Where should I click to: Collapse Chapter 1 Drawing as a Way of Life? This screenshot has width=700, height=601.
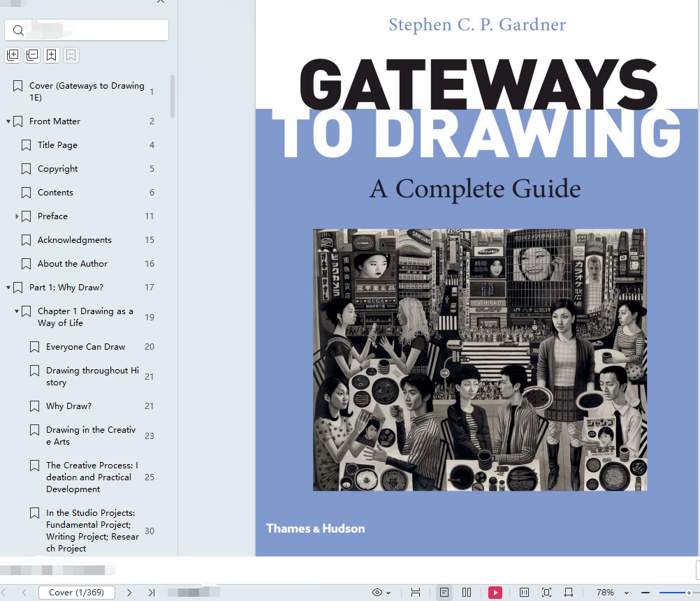17,311
